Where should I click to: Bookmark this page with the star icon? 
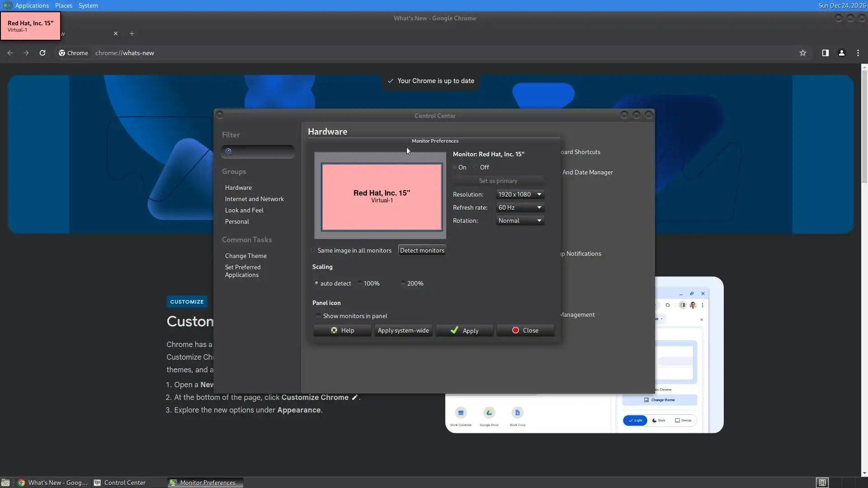point(802,53)
